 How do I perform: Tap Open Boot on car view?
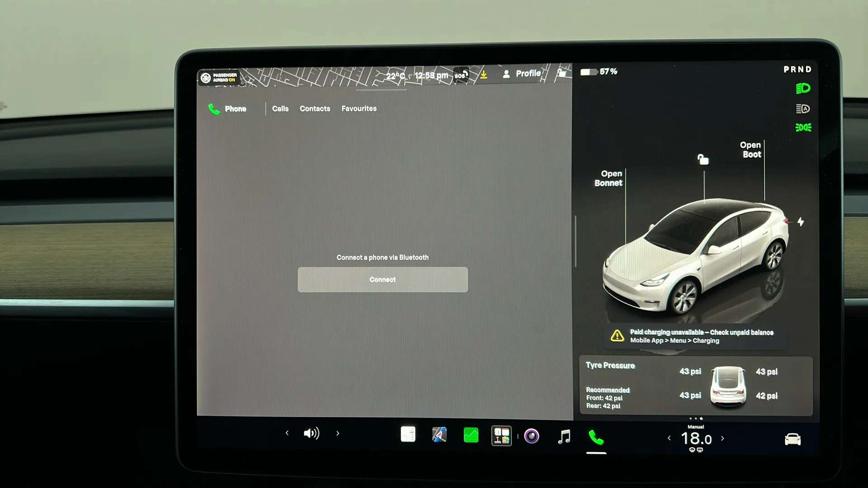[750, 150]
